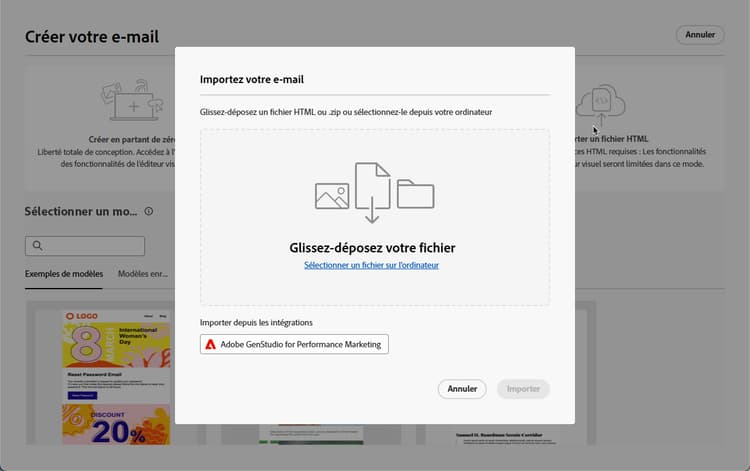Click the file-drop arrow icon in drop zone
The width and height of the screenshot is (750, 471).
coord(373,193)
